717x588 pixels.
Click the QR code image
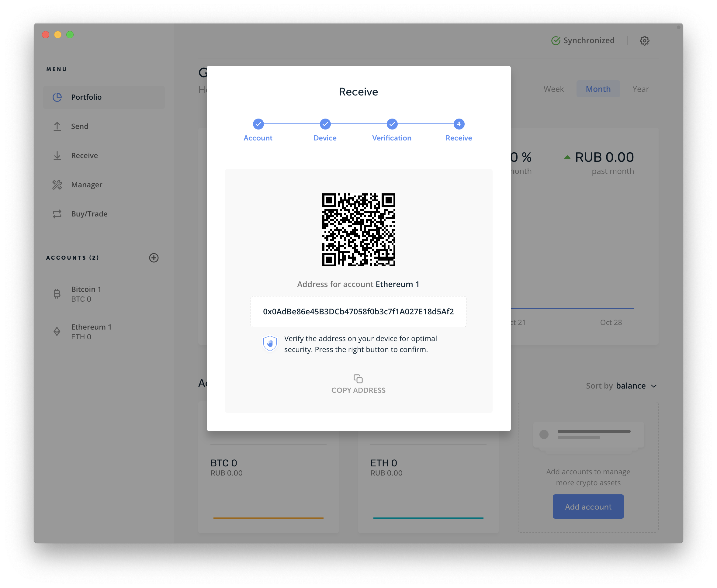tap(358, 230)
